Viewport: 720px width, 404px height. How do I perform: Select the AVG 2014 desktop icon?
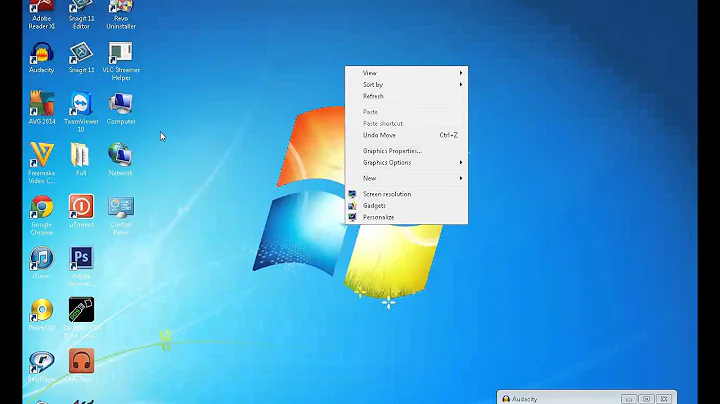tap(42, 108)
